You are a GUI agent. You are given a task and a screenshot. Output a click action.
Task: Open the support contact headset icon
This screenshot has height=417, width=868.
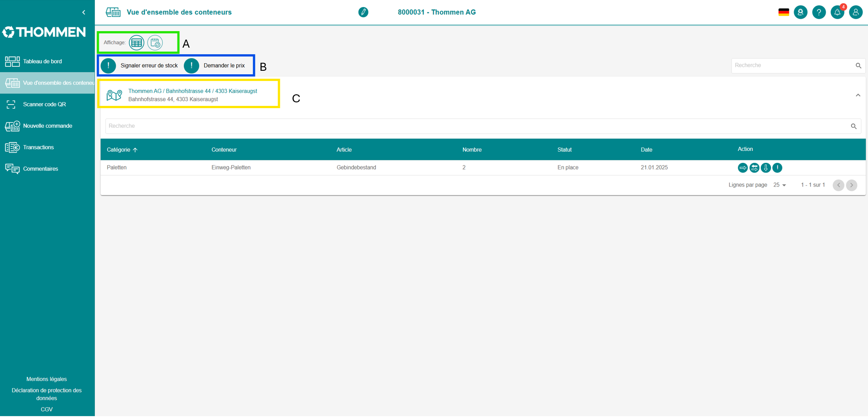pos(800,12)
